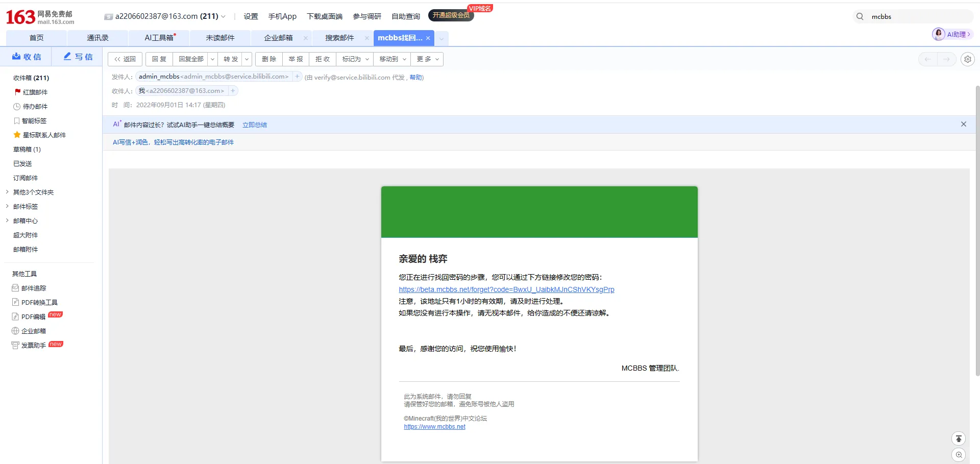The width and height of the screenshot is (980, 464).
Task: Click the zoom magnifier icon at bottom right
Action: pyautogui.click(x=959, y=455)
